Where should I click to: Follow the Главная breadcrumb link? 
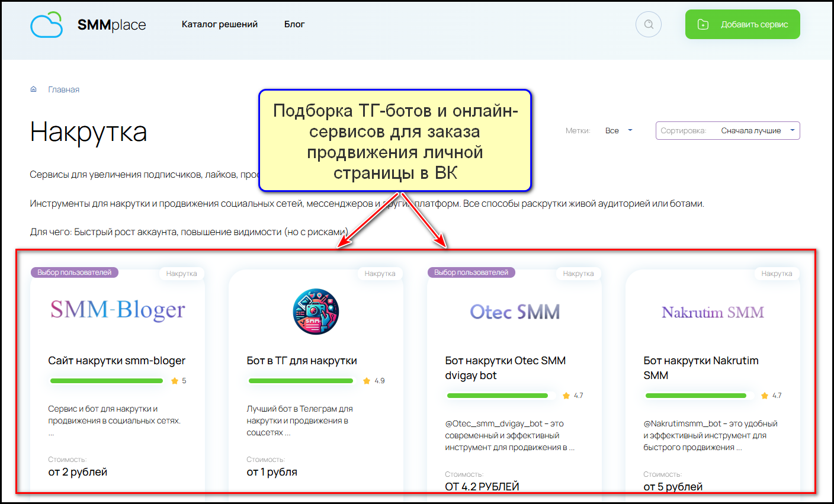(x=64, y=89)
